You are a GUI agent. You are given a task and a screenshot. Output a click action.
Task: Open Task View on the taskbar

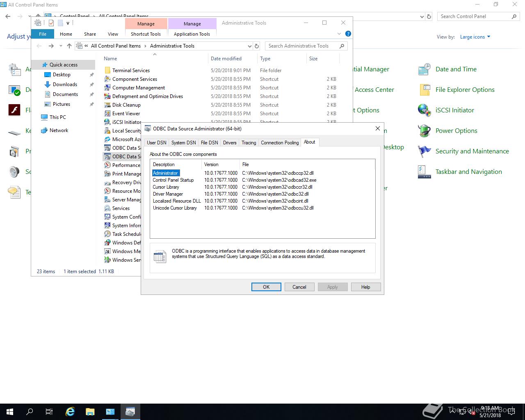(49, 412)
